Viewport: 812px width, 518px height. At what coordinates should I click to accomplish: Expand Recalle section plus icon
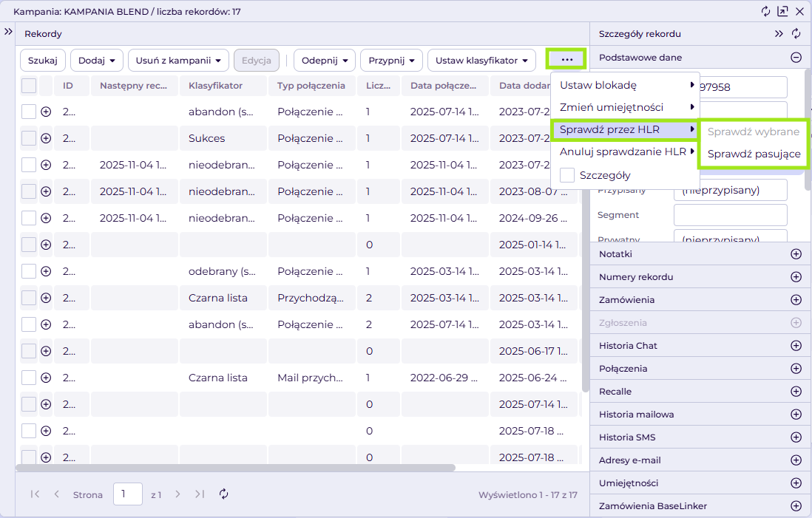point(796,391)
